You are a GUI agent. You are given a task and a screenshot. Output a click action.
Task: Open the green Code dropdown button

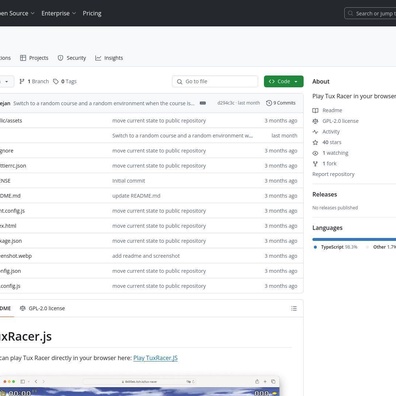pyautogui.click(x=284, y=81)
